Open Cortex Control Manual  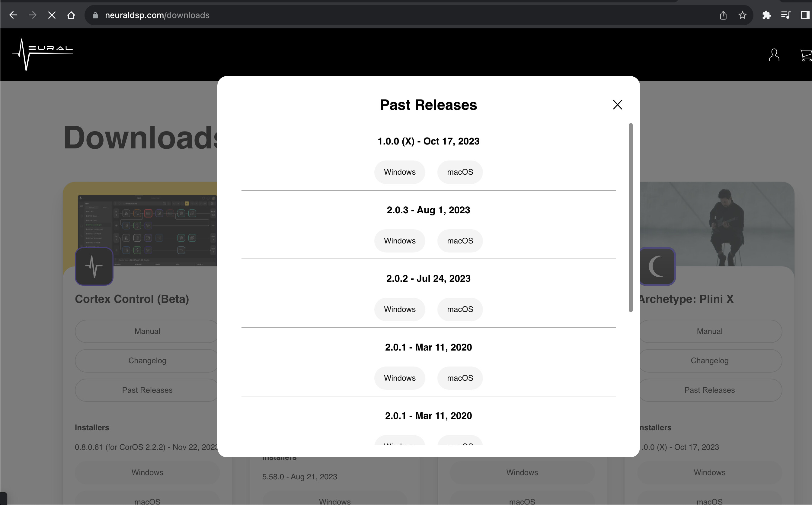[147, 331]
